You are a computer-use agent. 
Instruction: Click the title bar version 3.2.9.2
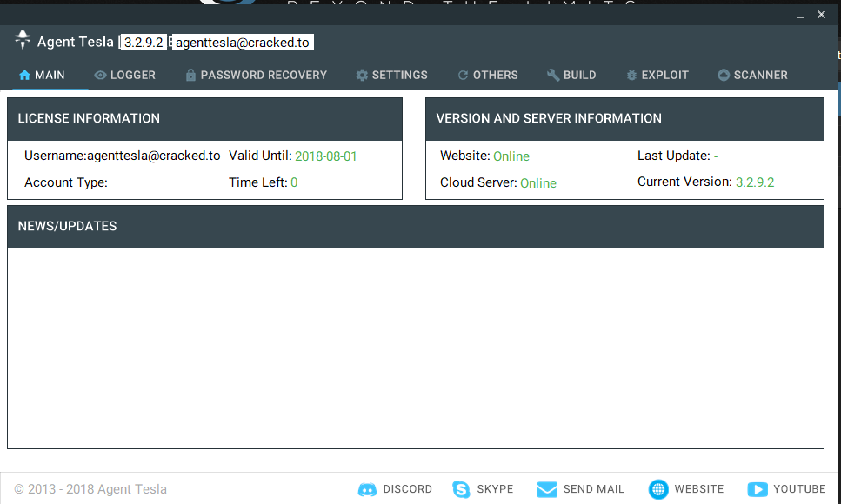pyautogui.click(x=144, y=43)
